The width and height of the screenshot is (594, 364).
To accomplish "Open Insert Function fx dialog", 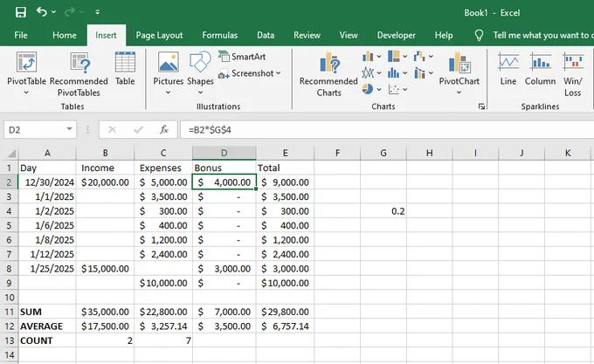I will tap(164, 130).
